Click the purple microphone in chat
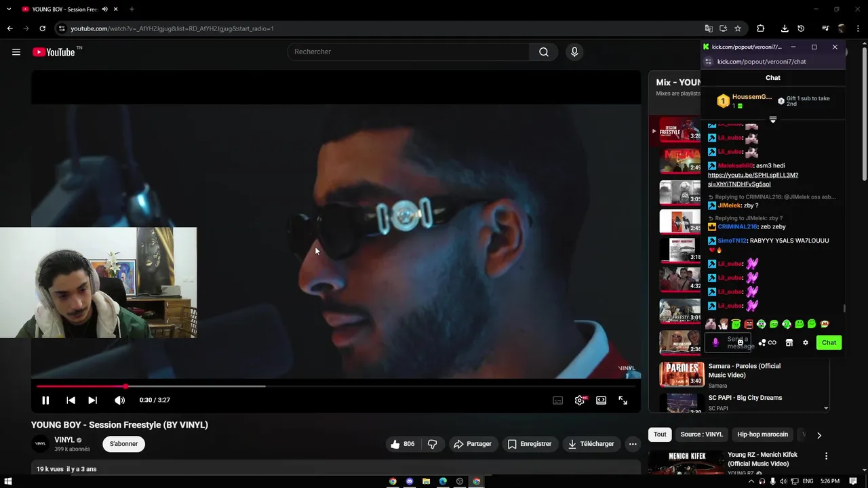Image resolution: width=868 pixels, height=488 pixels. [715, 343]
